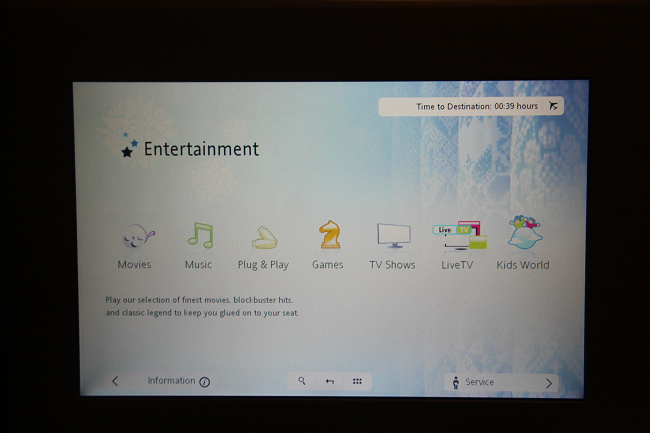Open the Plug & Play USB icon

264,237
